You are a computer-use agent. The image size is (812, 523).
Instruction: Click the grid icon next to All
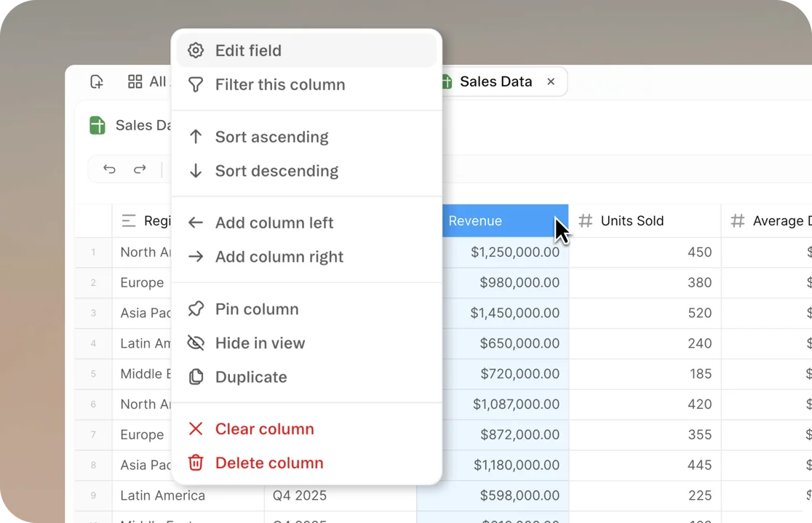(x=134, y=81)
